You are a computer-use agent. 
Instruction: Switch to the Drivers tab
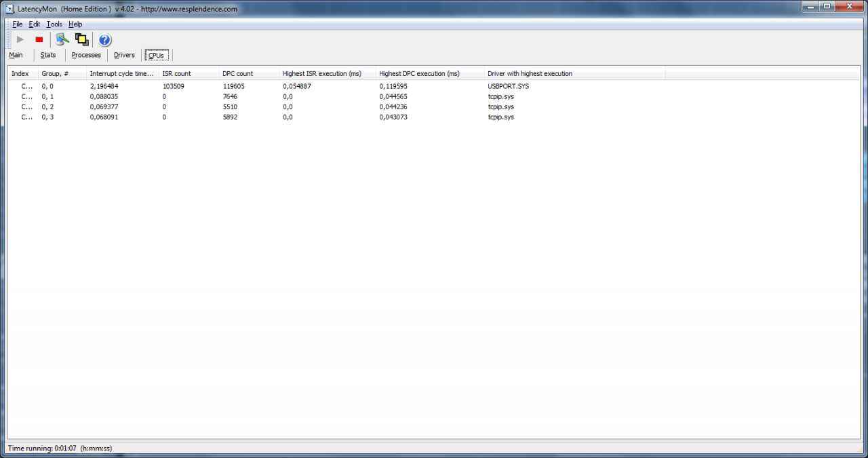click(x=124, y=55)
